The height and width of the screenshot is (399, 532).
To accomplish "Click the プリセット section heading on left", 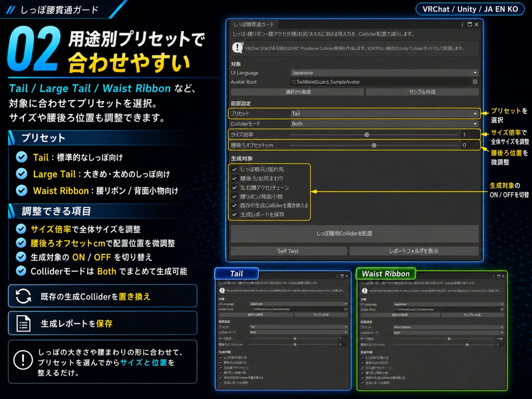I will [x=43, y=138].
